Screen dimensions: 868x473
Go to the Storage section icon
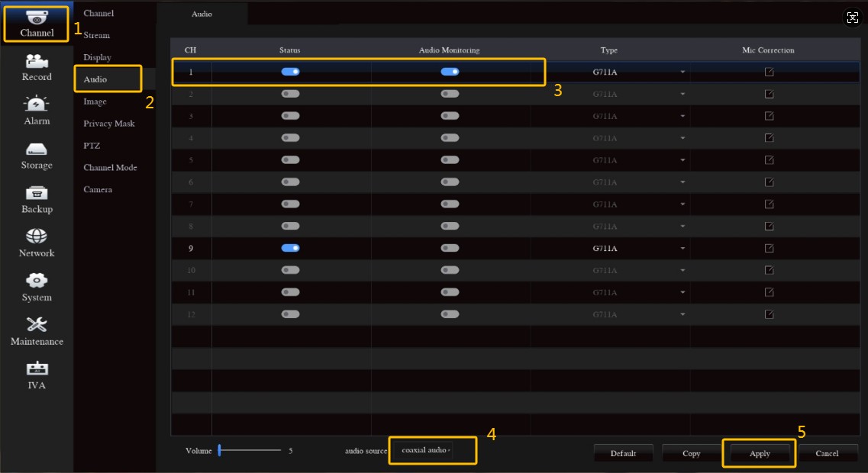coord(37,149)
